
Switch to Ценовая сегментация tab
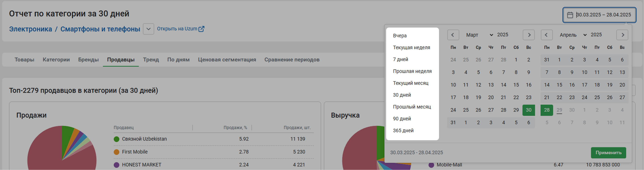227,60
